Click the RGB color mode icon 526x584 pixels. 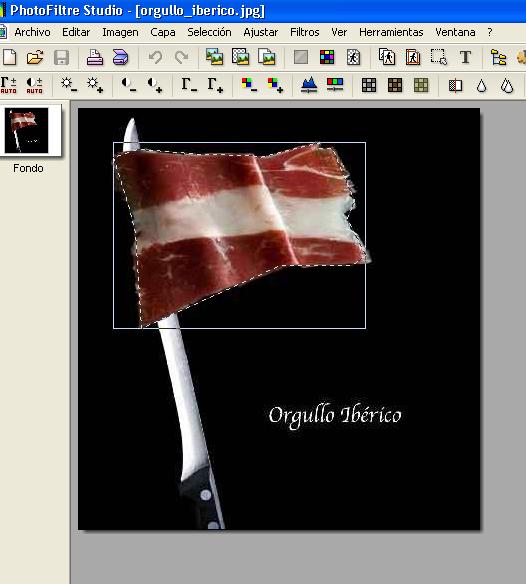point(327,57)
